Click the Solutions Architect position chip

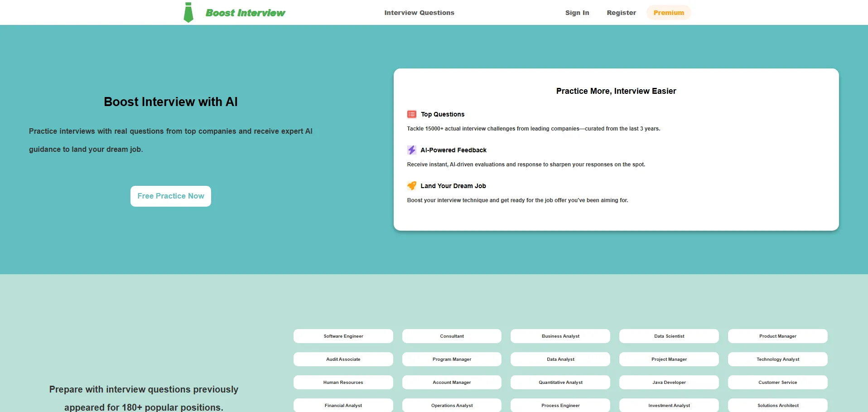777,406
